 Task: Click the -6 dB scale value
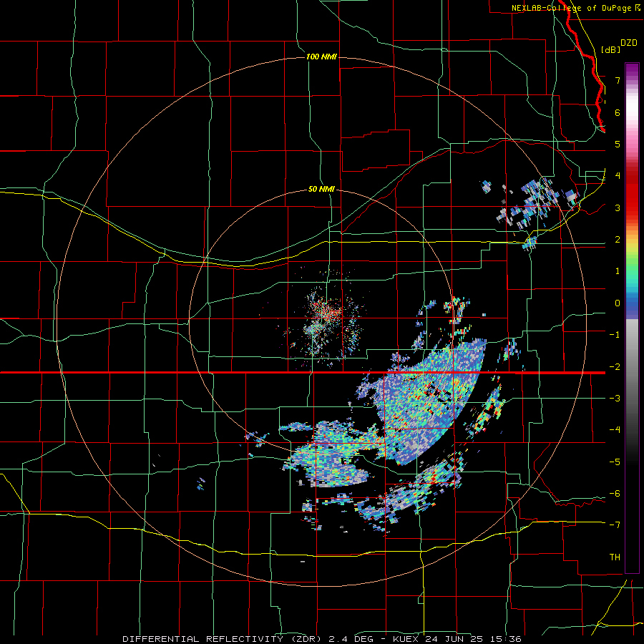pyautogui.click(x=615, y=493)
